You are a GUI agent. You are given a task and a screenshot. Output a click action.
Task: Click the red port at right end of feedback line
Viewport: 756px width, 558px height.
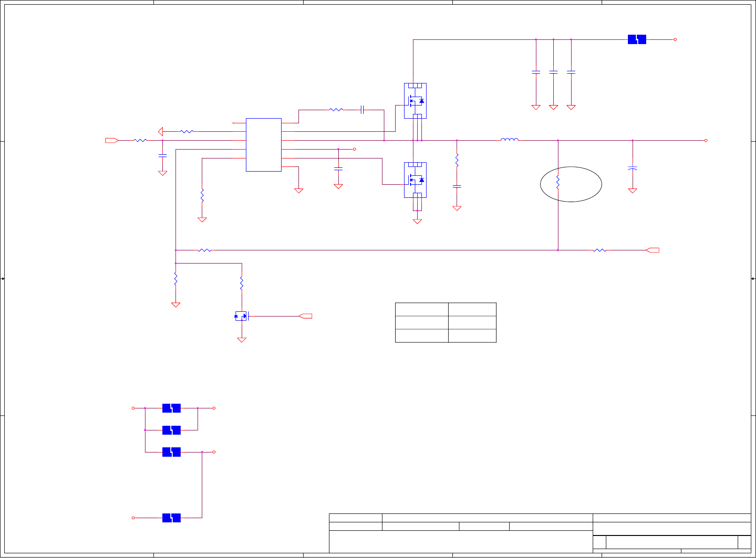(x=653, y=250)
